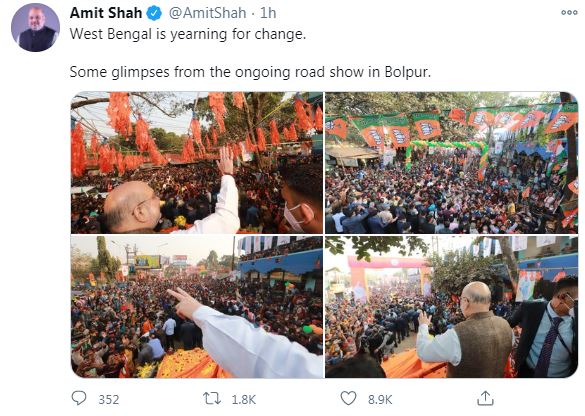Open the photo with man in brown vest
This screenshot has height=416, width=585.
coord(451,307)
